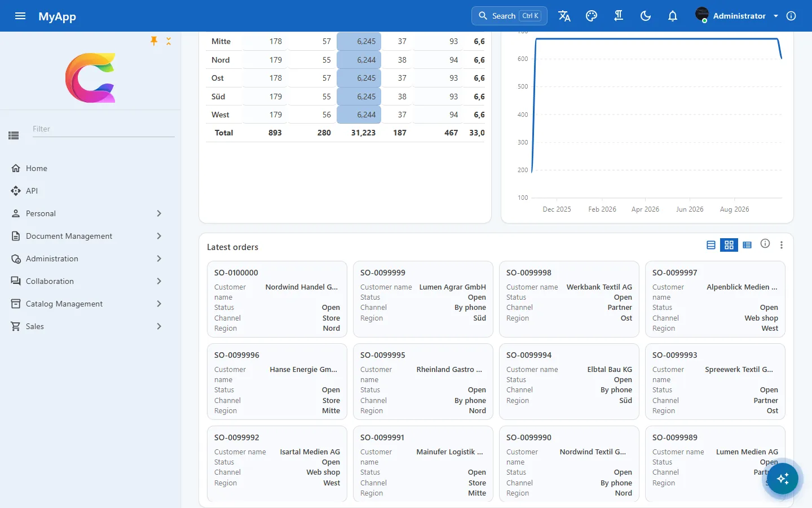The height and width of the screenshot is (508, 812).
Task: Expand the Collaboration menu
Action: 90,281
